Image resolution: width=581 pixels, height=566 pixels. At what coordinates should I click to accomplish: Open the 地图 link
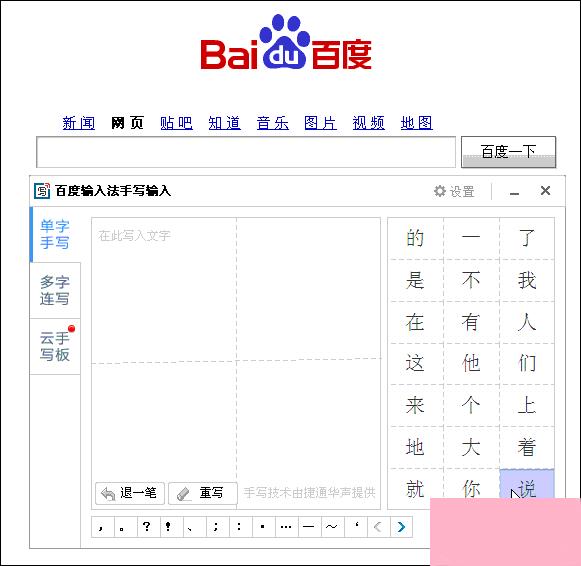pos(417,123)
